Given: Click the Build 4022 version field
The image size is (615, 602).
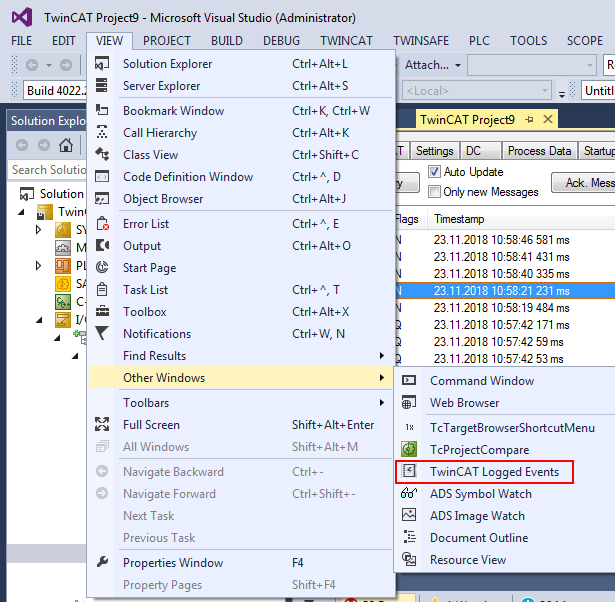Looking at the screenshot, I should coord(55,91).
